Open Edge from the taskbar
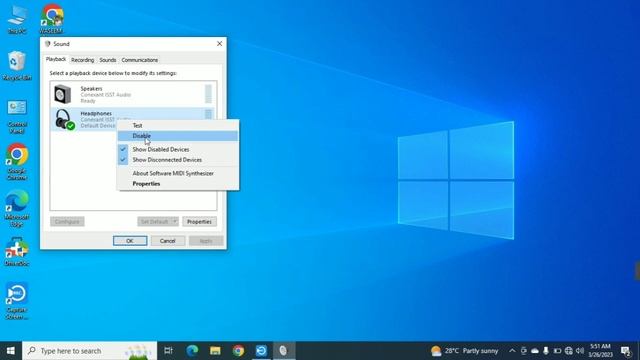The image size is (640, 360). click(x=192, y=351)
